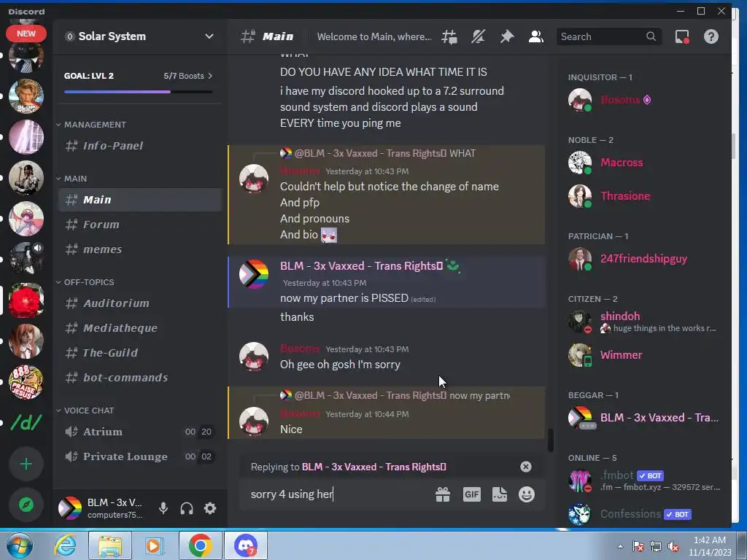The width and height of the screenshot is (747, 560).
Task: Open the .fmbot bot profile
Action: tap(644, 481)
